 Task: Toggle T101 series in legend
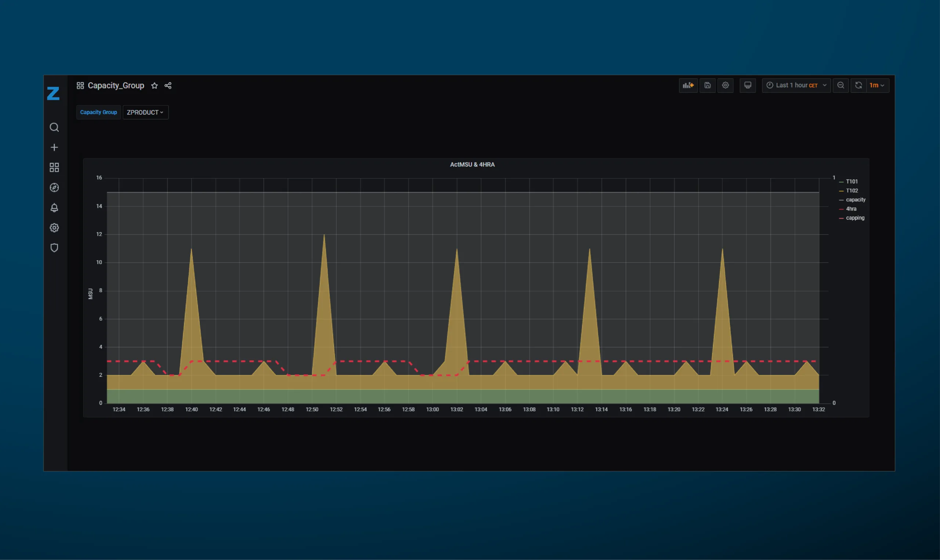point(852,182)
